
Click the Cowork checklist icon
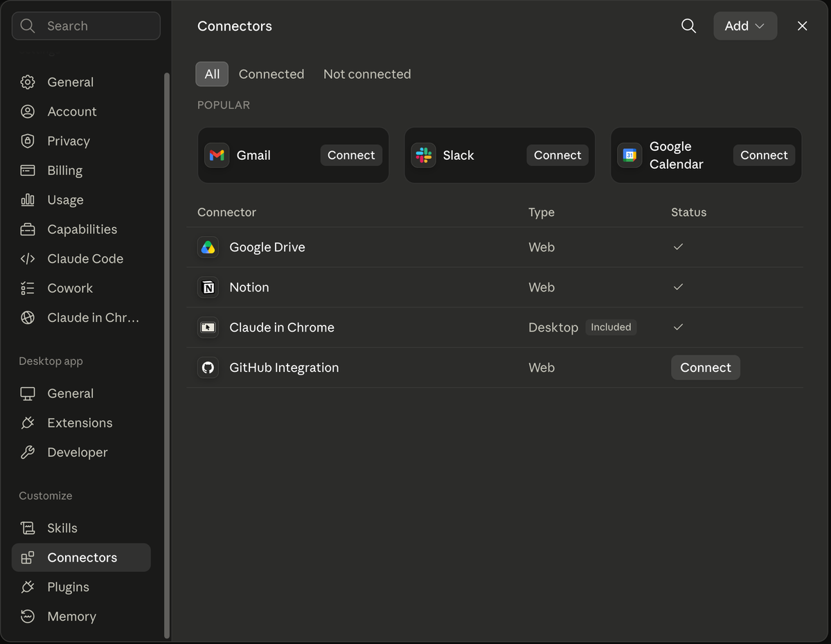coord(28,288)
